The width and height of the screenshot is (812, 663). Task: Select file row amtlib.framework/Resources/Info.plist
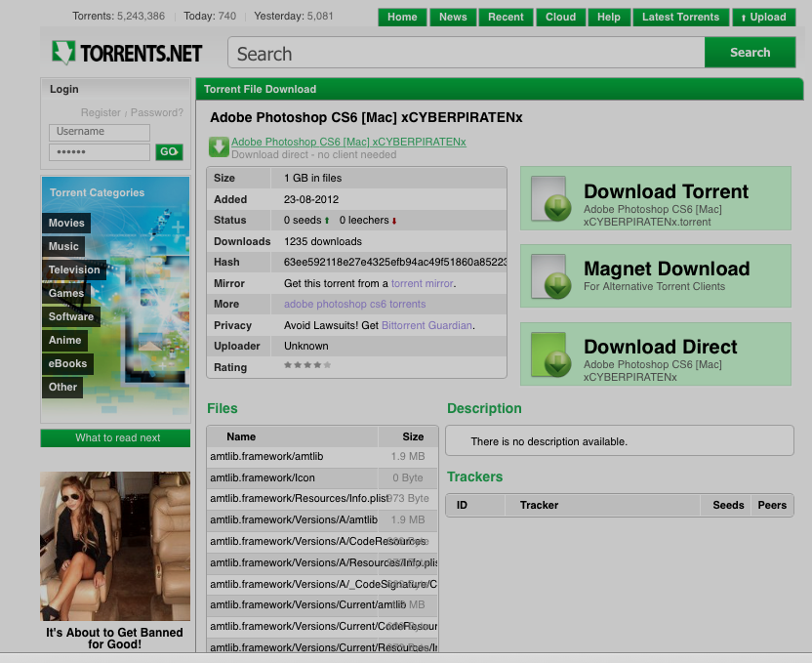point(322,498)
